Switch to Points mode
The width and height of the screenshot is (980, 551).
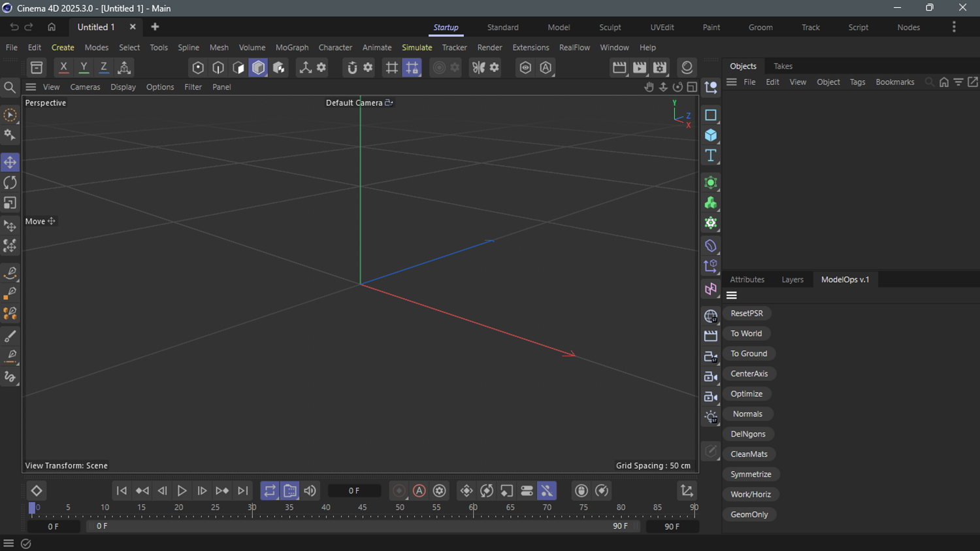[x=198, y=67]
